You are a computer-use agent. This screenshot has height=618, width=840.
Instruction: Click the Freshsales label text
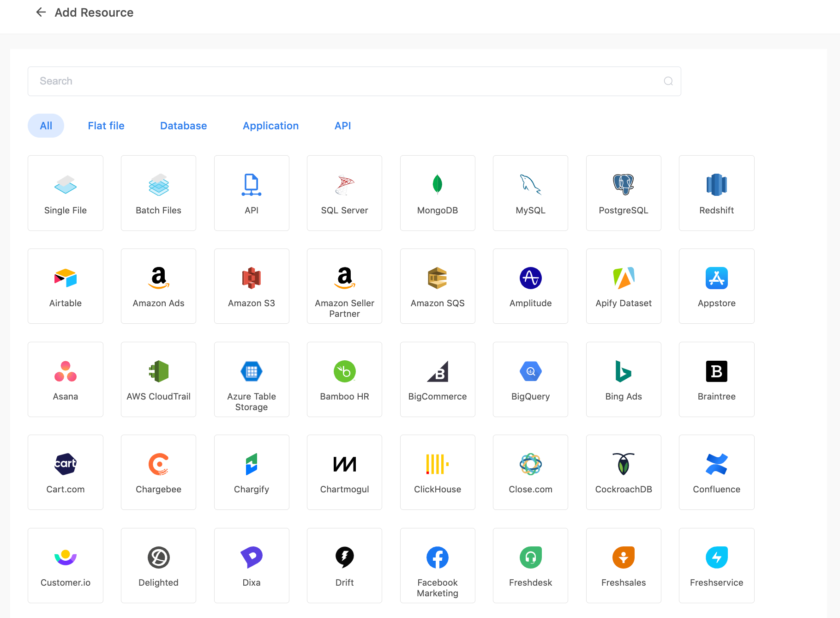624,582
